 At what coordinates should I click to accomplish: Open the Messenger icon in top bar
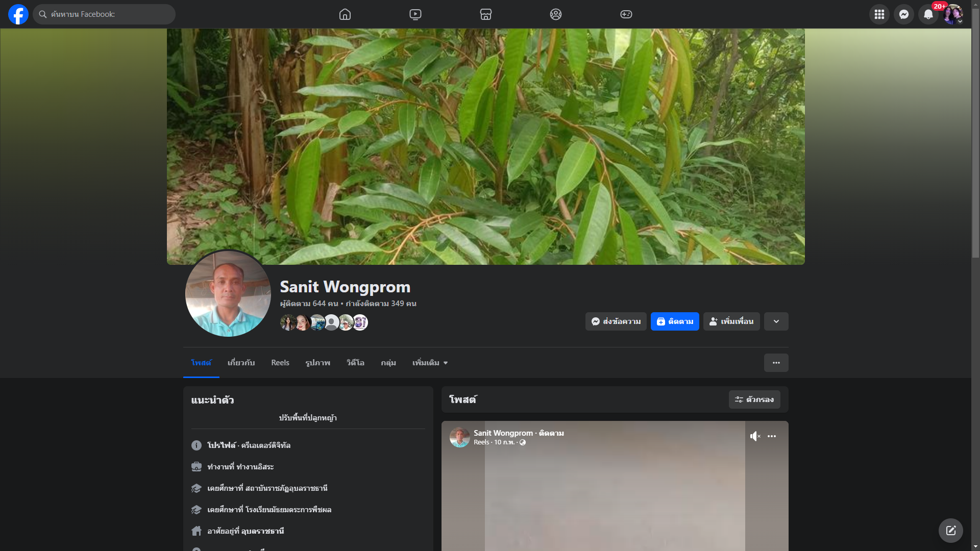point(904,14)
